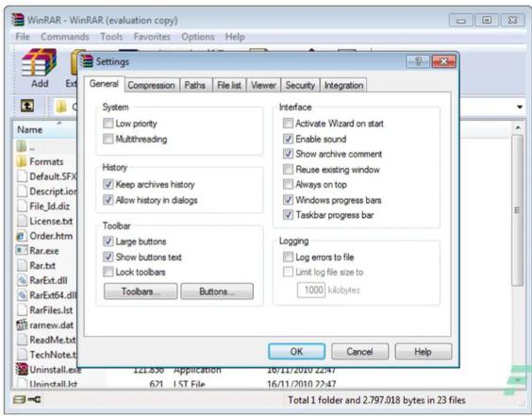Click the Buttons... button
532x416 pixels.
[x=217, y=291]
